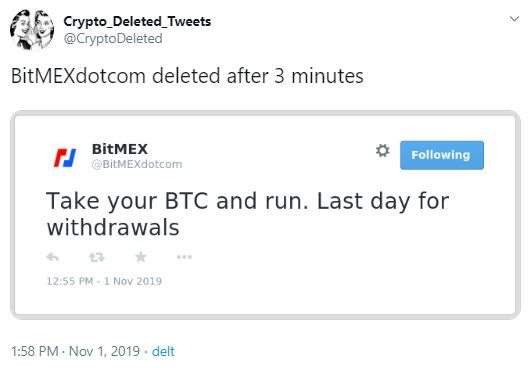Click the star favorite icon
Viewport: 528px width, 368px height.
coord(141,257)
